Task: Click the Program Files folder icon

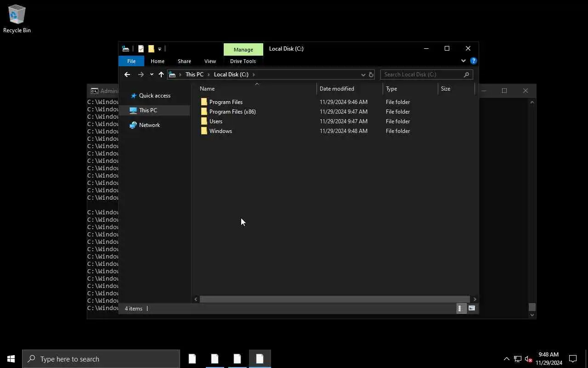Action: pos(204,102)
